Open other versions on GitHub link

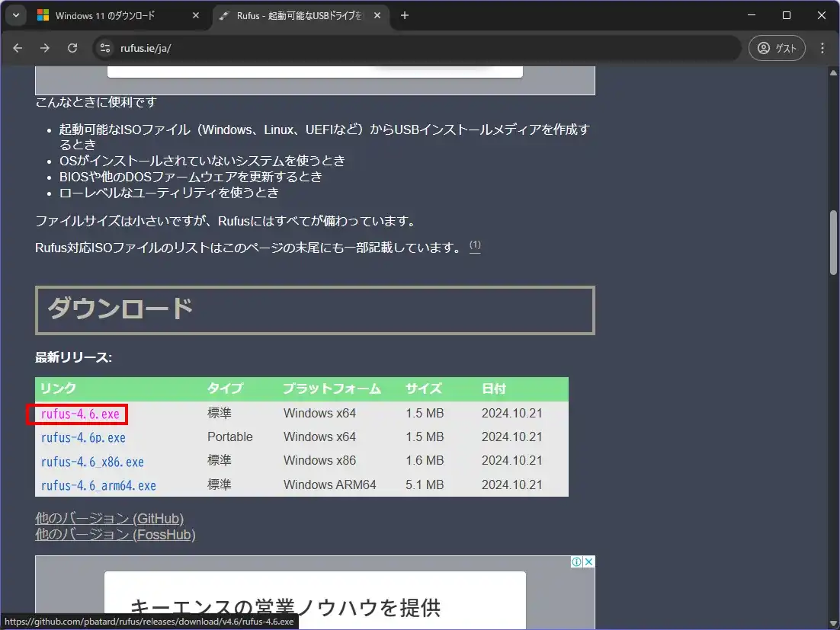(x=109, y=519)
